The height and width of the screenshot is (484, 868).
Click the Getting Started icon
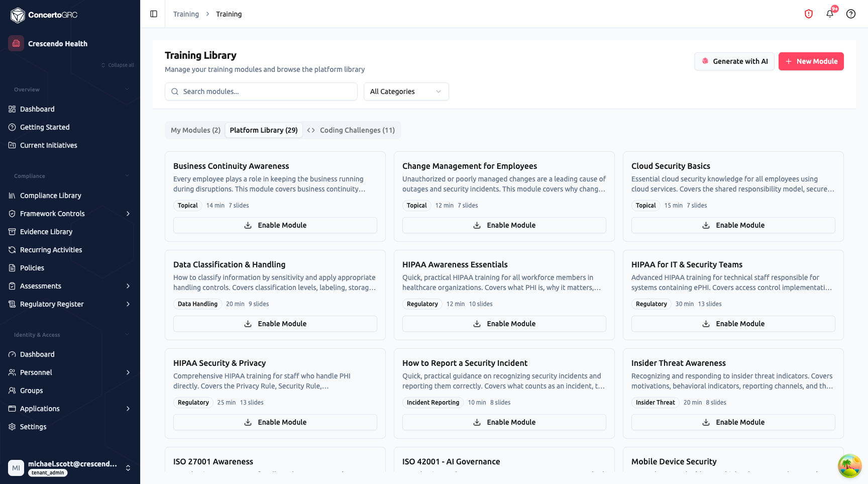12,127
